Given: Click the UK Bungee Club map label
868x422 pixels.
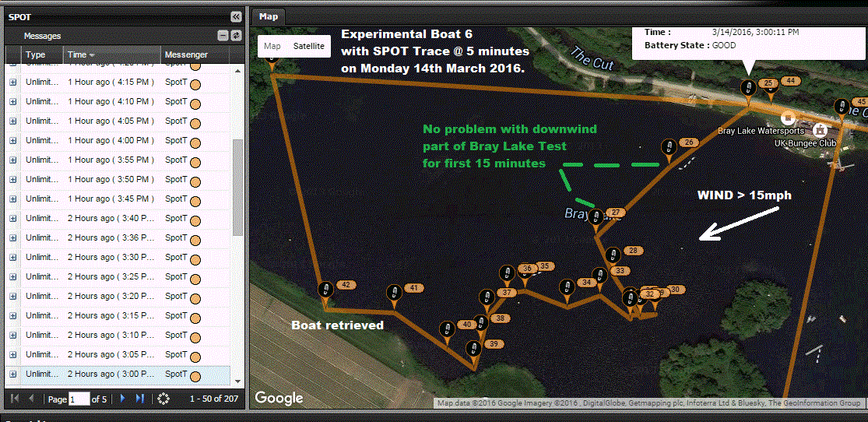Looking at the screenshot, I should point(805,143).
